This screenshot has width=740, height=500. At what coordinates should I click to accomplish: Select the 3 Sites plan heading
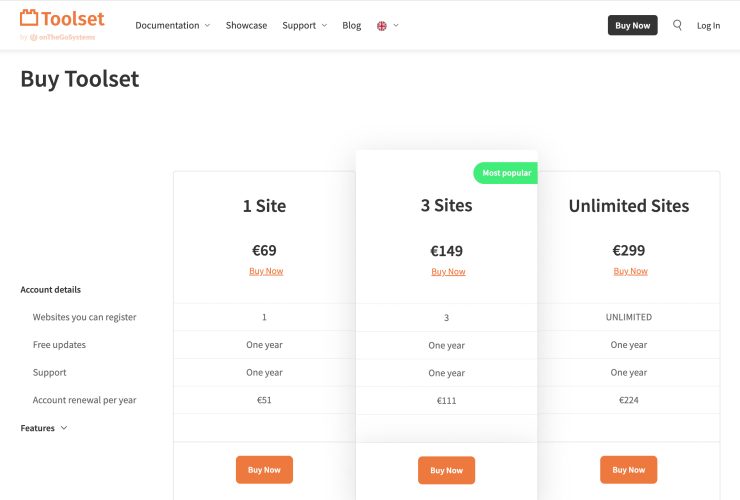pyautogui.click(x=446, y=206)
